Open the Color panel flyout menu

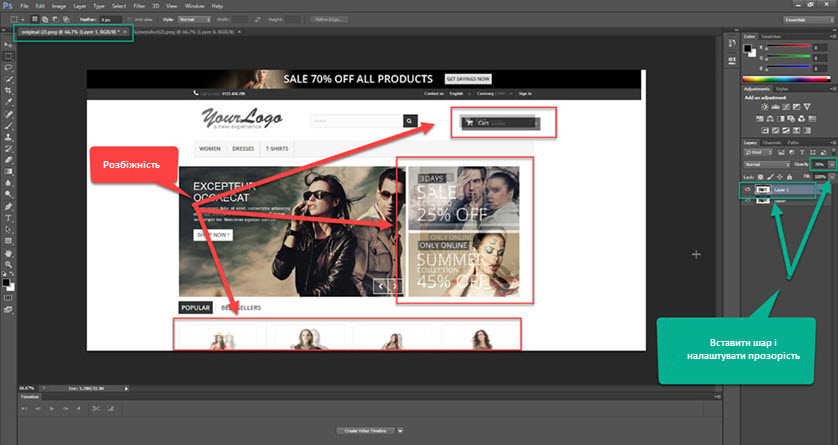832,36
